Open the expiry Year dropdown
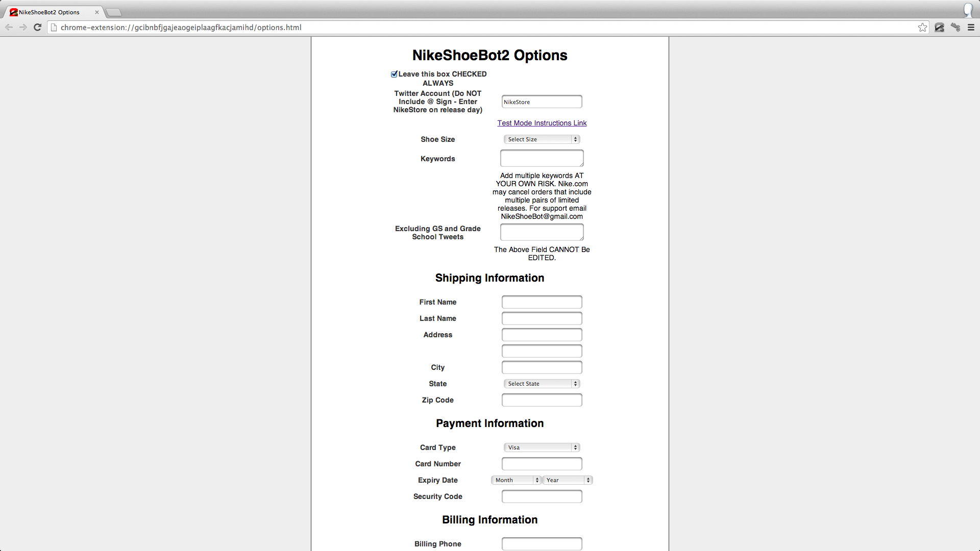The height and width of the screenshot is (551, 980). [x=567, y=480]
